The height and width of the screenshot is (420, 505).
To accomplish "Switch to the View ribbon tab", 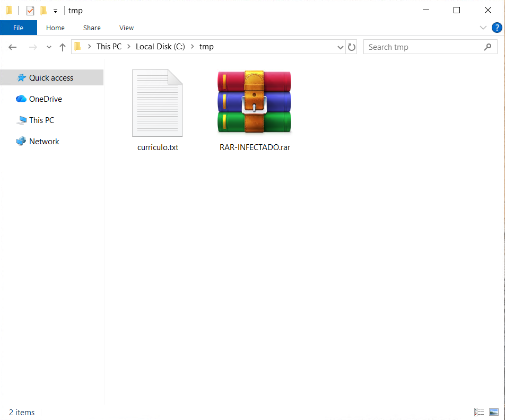I will [x=126, y=28].
